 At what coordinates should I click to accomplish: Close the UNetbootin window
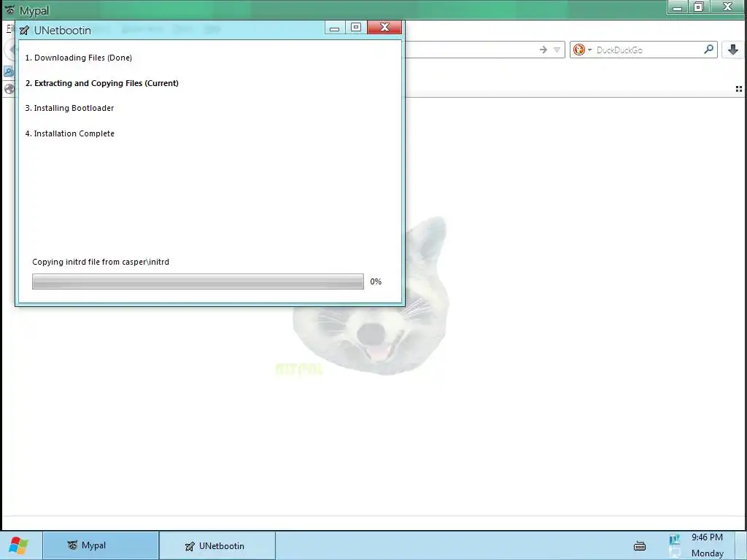tap(384, 27)
